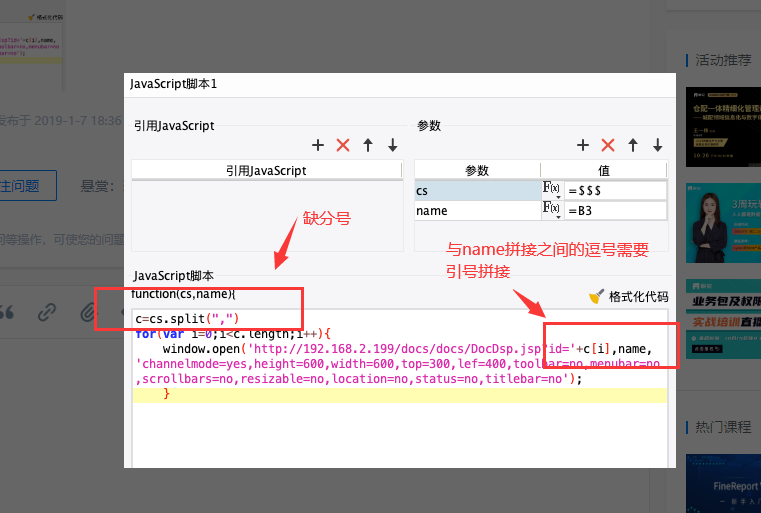Viewport: 761px width, 513px height.
Task: Open F(x) type dropdown for name parameter
Action: pyautogui.click(x=552, y=210)
